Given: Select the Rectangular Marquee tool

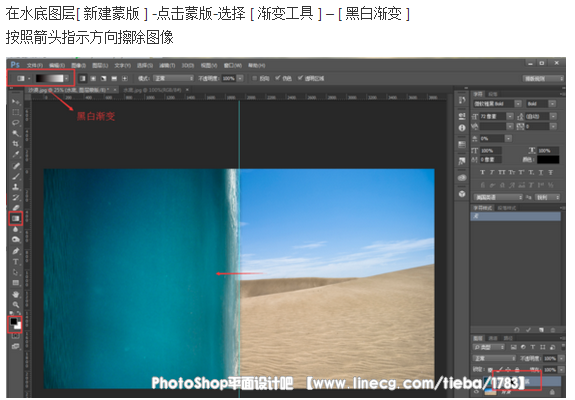Looking at the screenshot, I should coord(15,112).
